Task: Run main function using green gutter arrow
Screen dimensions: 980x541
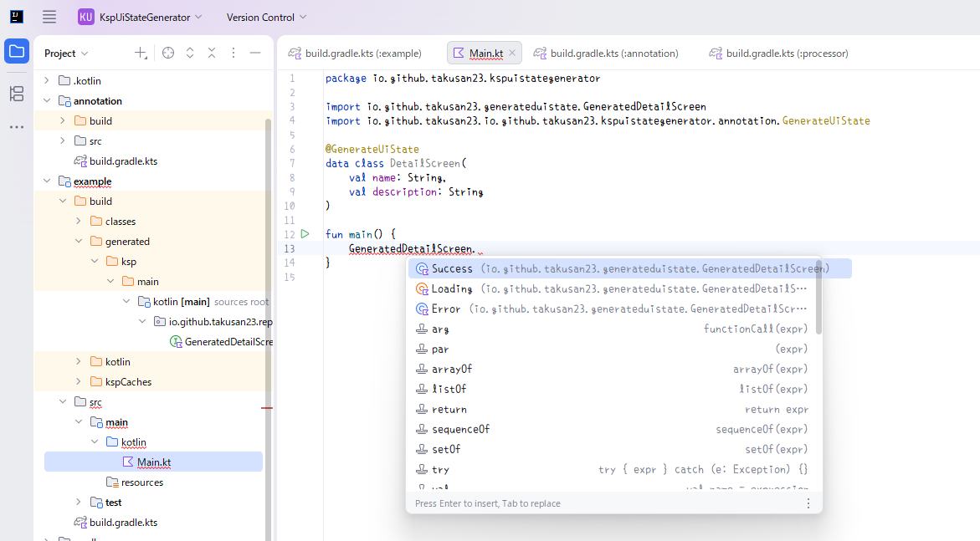Action: pyautogui.click(x=305, y=234)
